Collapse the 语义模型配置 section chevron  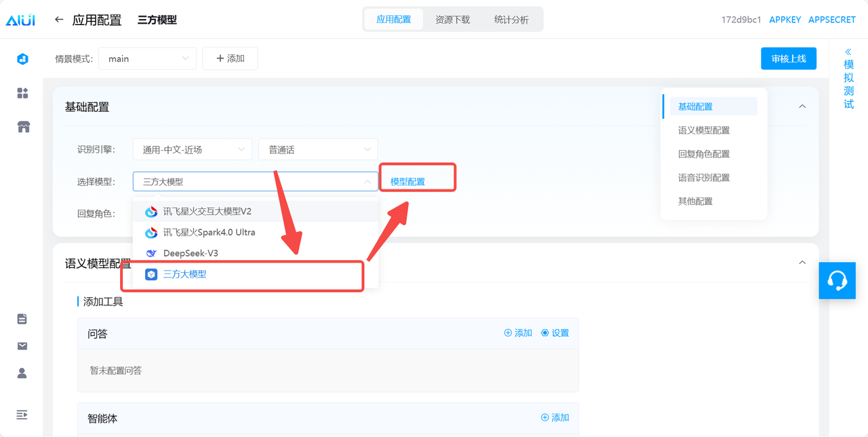click(802, 263)
